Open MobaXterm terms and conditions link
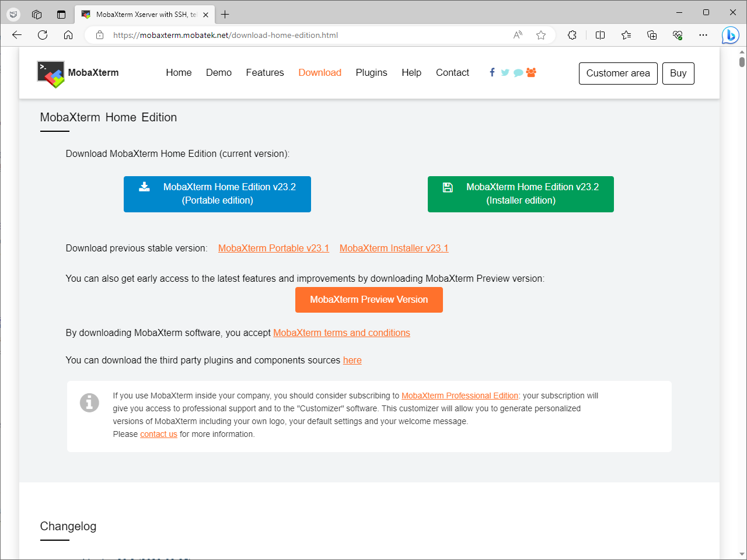The image size is (747, 560). tap(341, 332)
